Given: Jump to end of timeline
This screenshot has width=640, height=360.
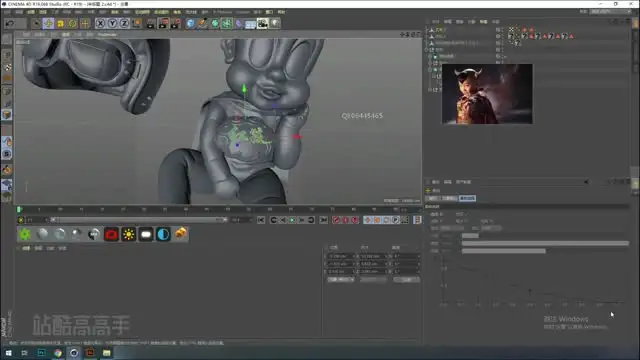Looking at the screenshot, I should [x=323, y=220].
